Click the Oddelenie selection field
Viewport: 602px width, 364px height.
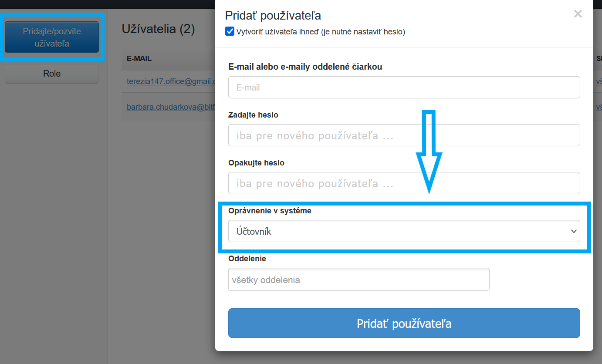pyautogui.click(x=358, y=280)
